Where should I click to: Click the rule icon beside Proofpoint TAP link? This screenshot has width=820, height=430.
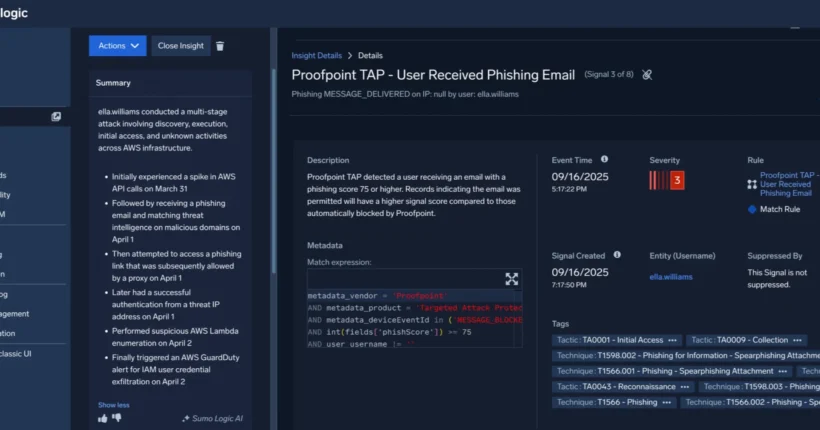(x=752, y=184)
